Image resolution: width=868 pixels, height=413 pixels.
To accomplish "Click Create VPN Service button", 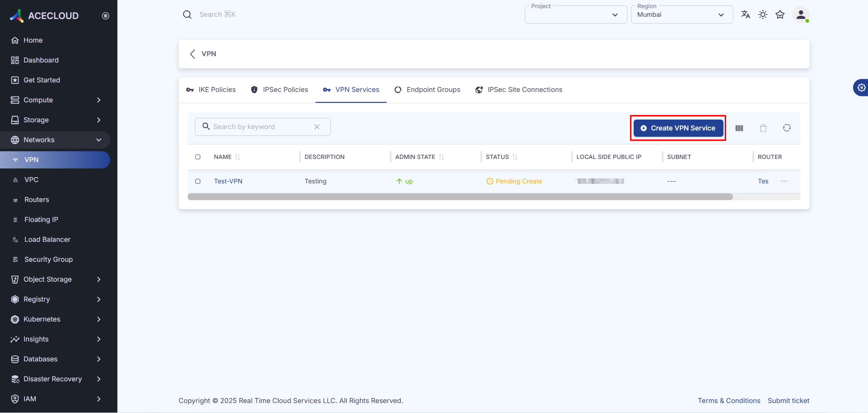I will click(678, 128).
